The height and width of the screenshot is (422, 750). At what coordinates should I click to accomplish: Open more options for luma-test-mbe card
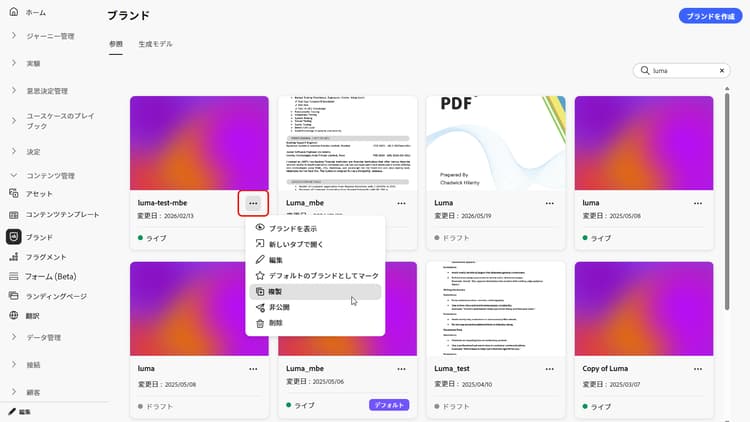(x=253, y=203)
